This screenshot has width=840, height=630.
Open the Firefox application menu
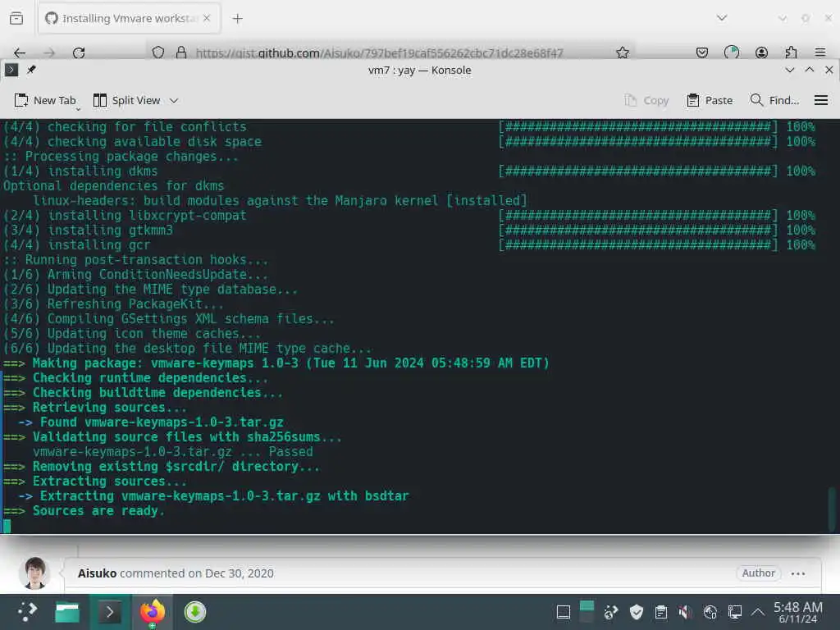[820, 52]
